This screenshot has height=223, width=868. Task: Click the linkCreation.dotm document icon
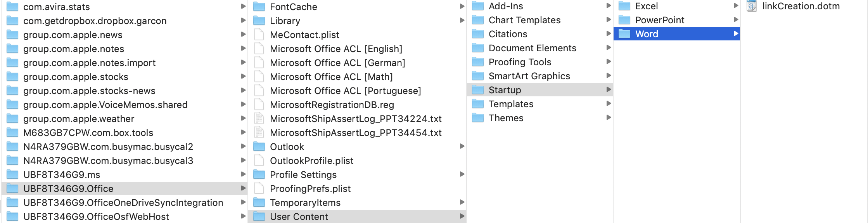(x=752, y=6)
